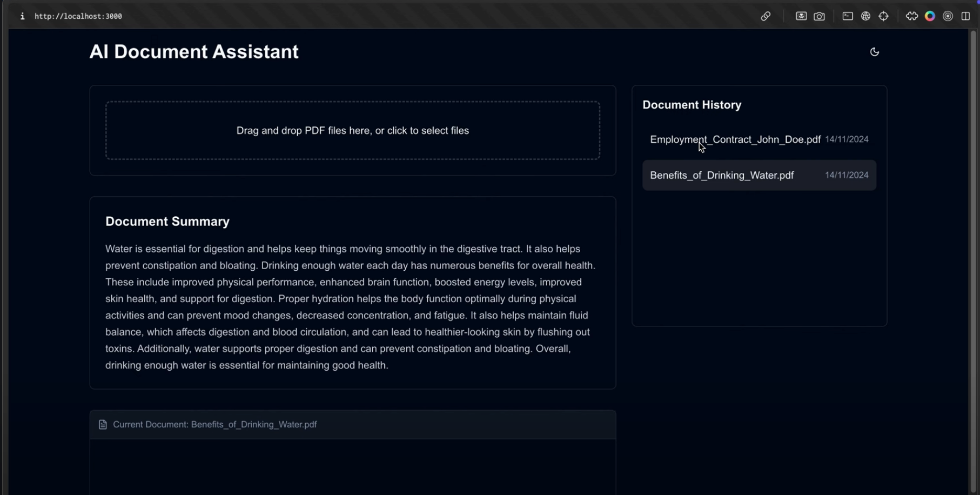980x495 pixels.
Task: Click the Document History heading
Action: click(692, 105)
